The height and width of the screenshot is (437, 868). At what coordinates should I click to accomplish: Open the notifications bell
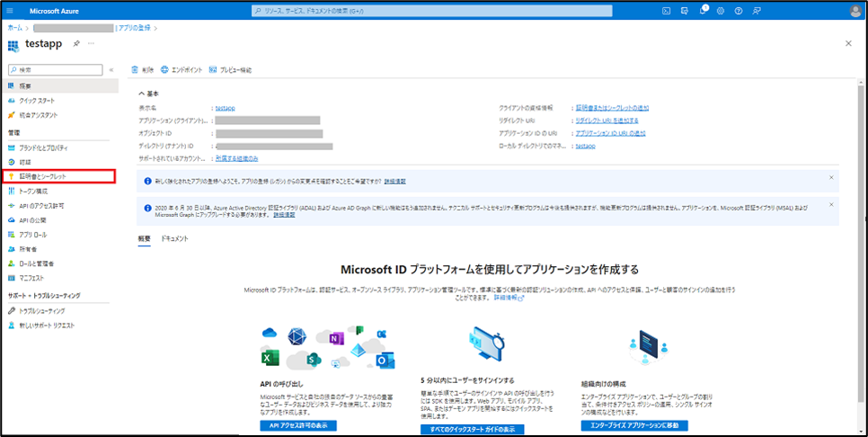pos(703,11)
